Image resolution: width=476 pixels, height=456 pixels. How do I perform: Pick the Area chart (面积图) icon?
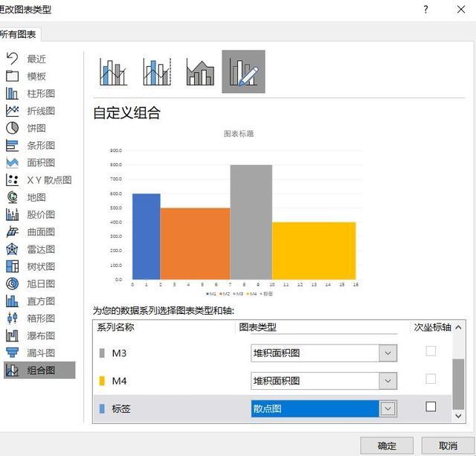pos(12,163)
